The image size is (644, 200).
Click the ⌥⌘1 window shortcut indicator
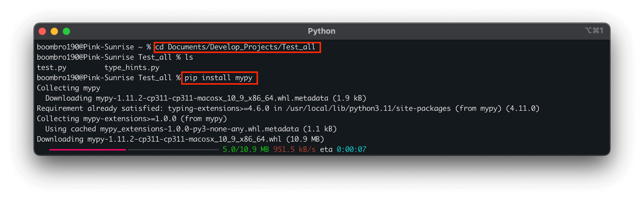pyautogui.click(x=594, y=31)
